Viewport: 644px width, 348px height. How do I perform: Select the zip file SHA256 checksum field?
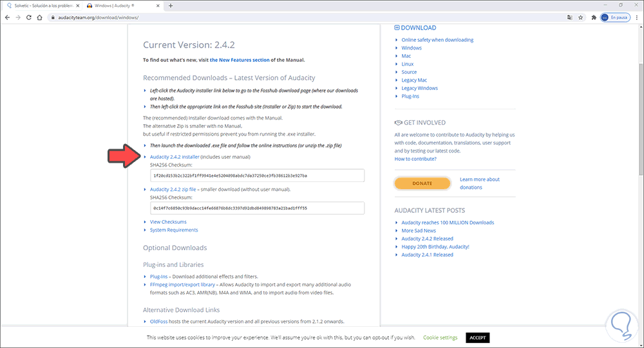[257, 208]
